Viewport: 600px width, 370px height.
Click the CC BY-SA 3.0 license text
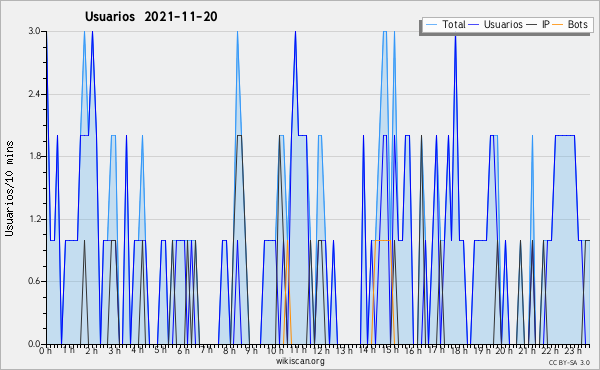569,362
